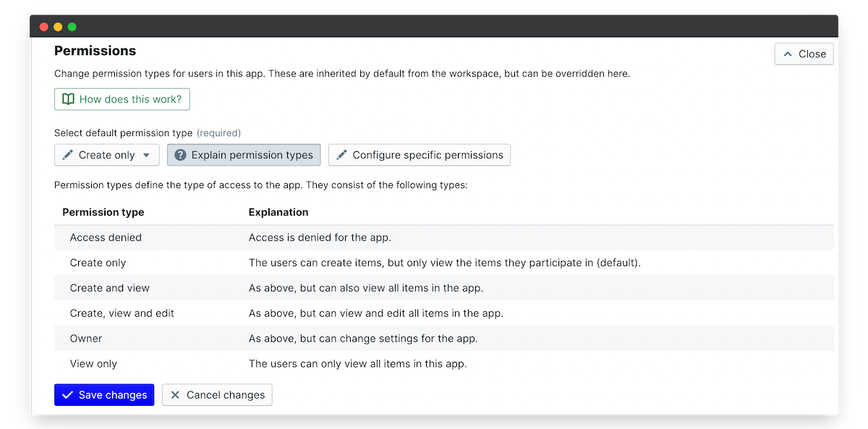The width and height of the screenshot is (868, 429).
Task: Click the question mark icon on Explain permission types
Action: (x=181, y=155)
